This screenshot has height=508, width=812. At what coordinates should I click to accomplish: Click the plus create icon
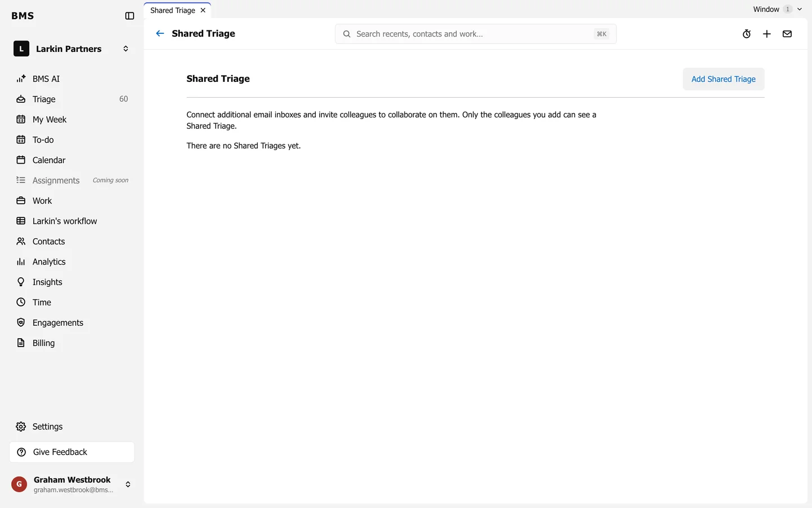pyautogui.click(x=767, y=34)
